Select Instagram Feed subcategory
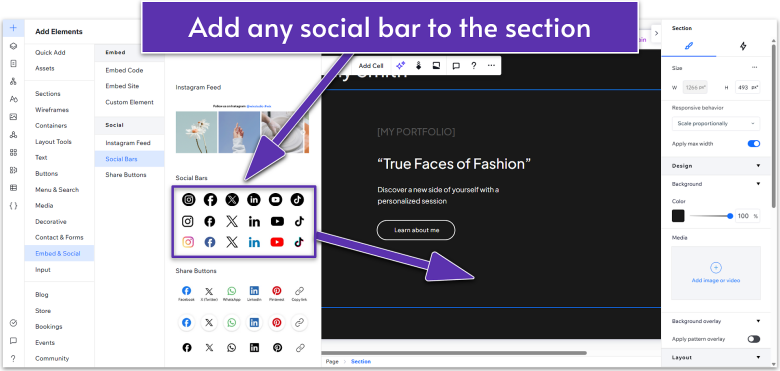Image resolution: width=780 pixels, height=371 pixels. 129,143
